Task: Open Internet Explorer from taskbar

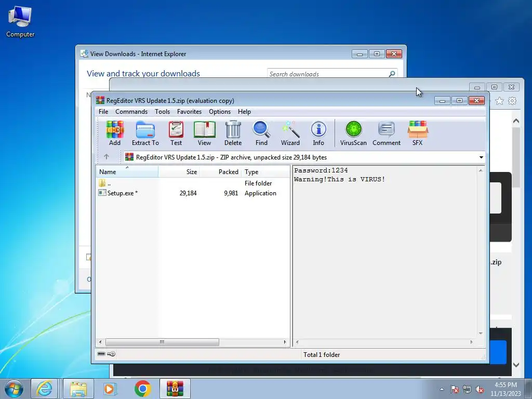Action: point(45,389)
